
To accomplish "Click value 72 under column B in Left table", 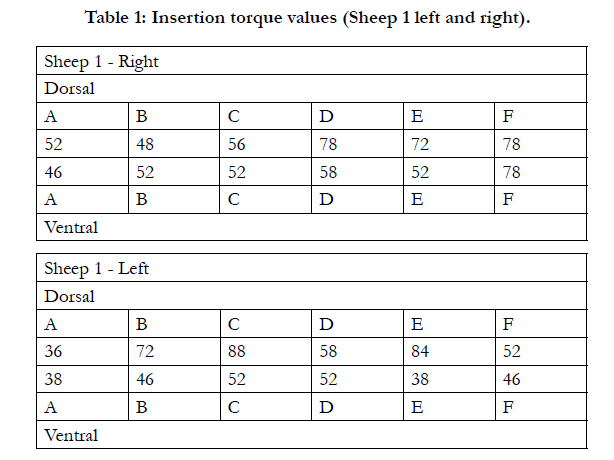I will pyautogui.click(x=145, y=351).
